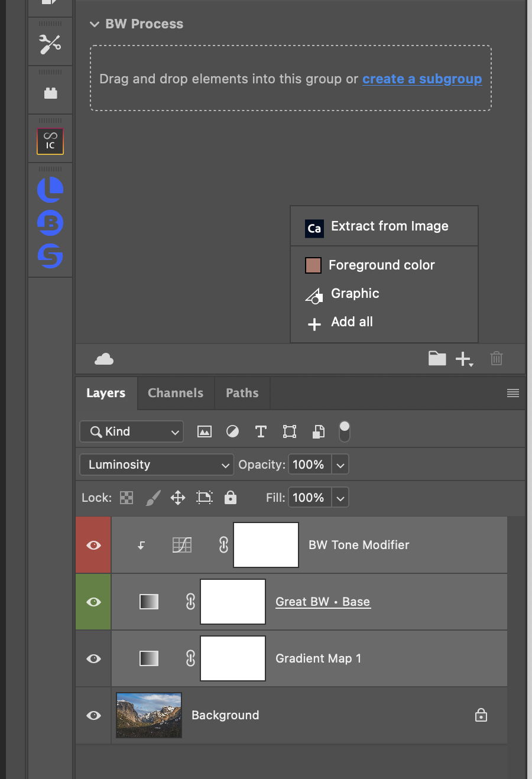
Task: Click the create a subgroup link
Action: [422, 79]
